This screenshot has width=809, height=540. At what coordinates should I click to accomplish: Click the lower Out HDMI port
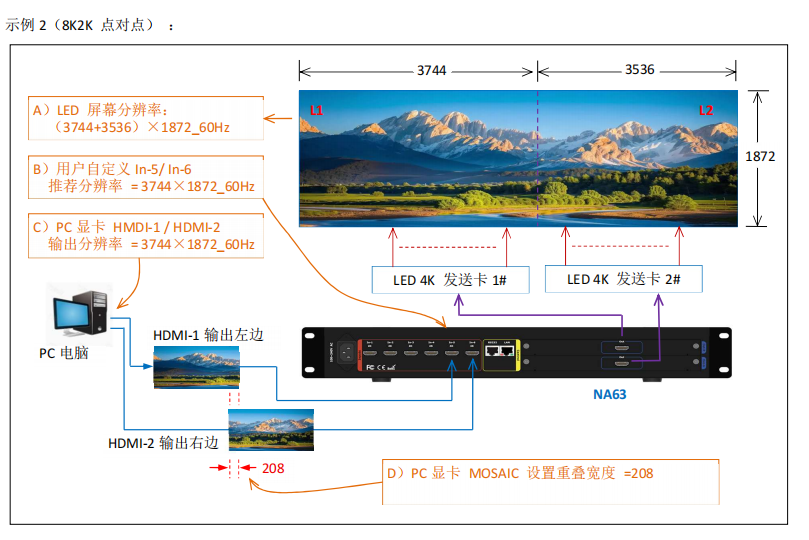pyautogui.click(x=622, y=364)
